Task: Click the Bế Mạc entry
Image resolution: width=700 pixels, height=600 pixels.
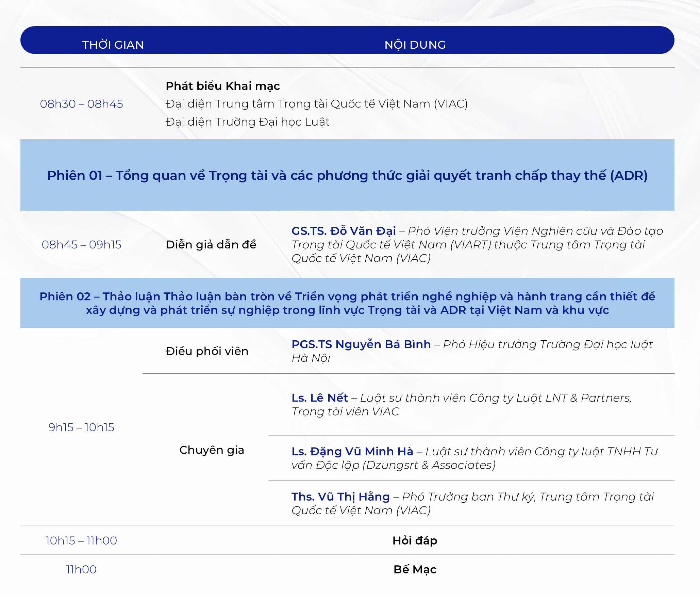Action: (x=415, y=569)
